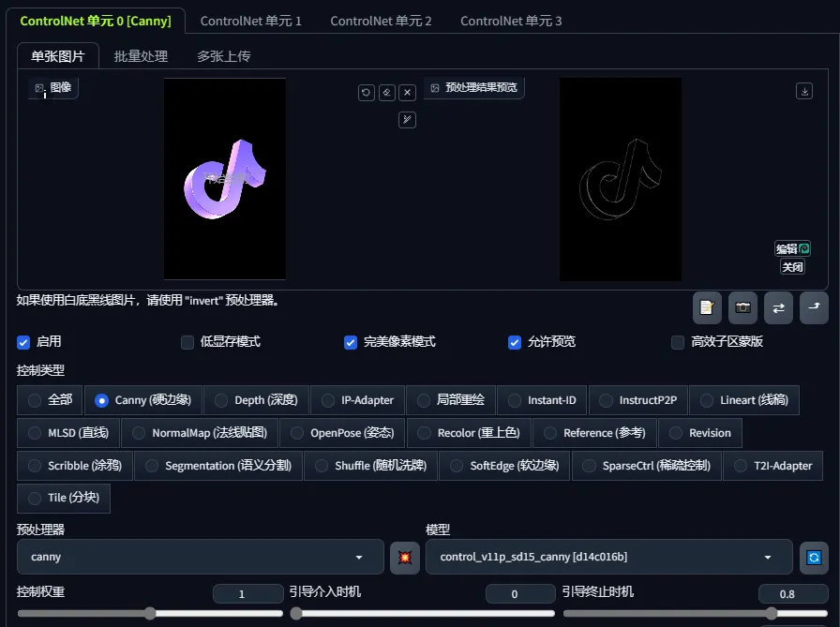Remove the uploaded image with the X icon
Viewport: 840px width, 627px height.
pyautogui.click(x=407, y=92)
